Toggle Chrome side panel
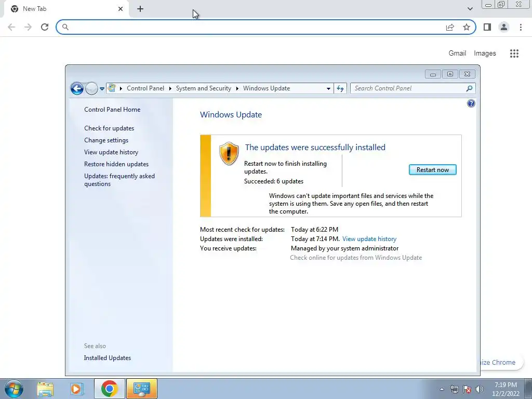532x399 pixels. click(487, 27)
